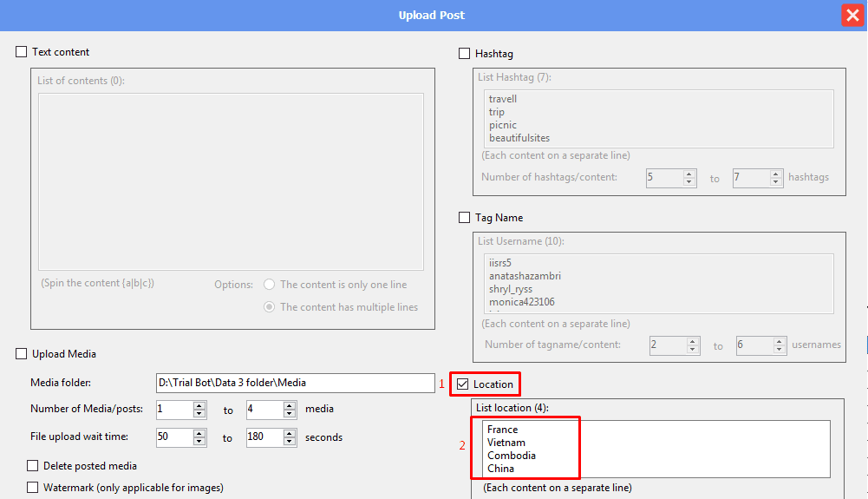This screenshot has height=499, width=868.
Task: Increase minimum number of hashtags spinner
Action: click(x=689, y=174)
